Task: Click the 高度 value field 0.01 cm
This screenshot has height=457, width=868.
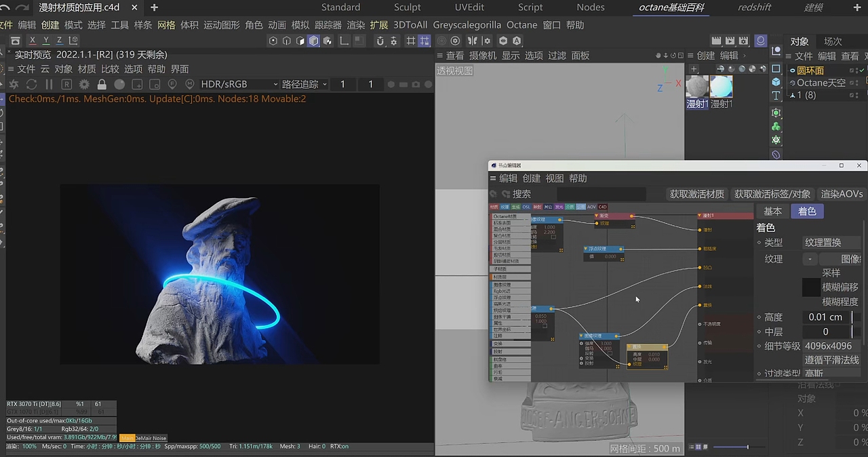Action: pos(827,317)
